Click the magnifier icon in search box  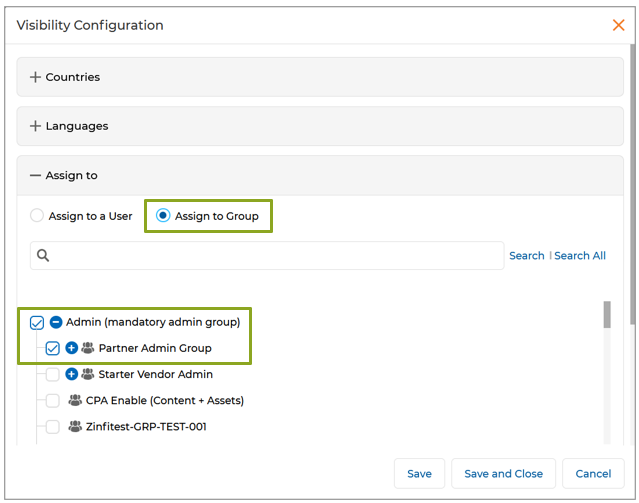43,256
